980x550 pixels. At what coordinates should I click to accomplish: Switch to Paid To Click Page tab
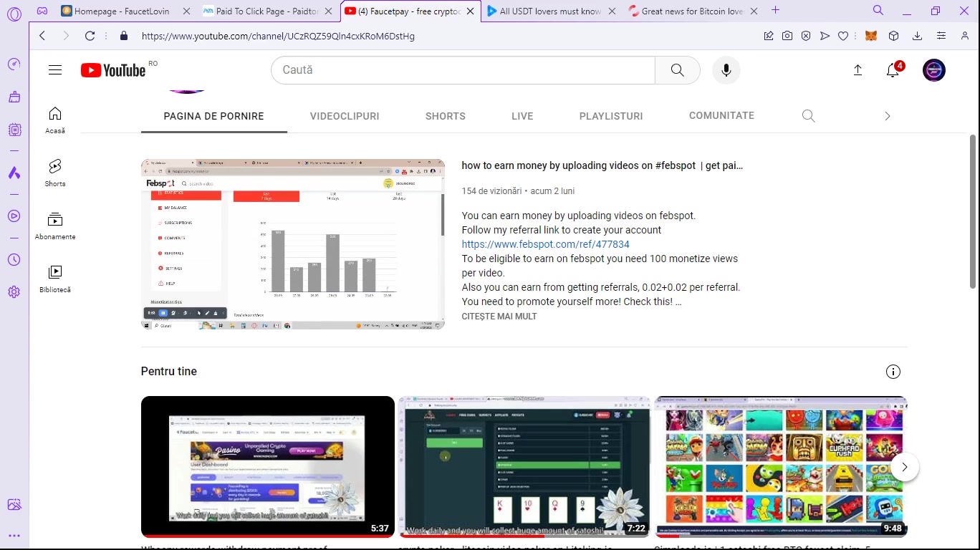269,11
